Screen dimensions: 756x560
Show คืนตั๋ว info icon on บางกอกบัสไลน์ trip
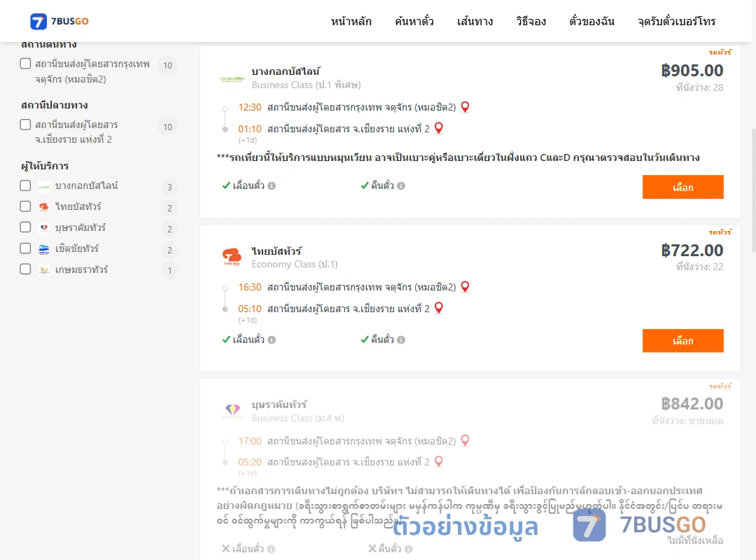(401, 185)
